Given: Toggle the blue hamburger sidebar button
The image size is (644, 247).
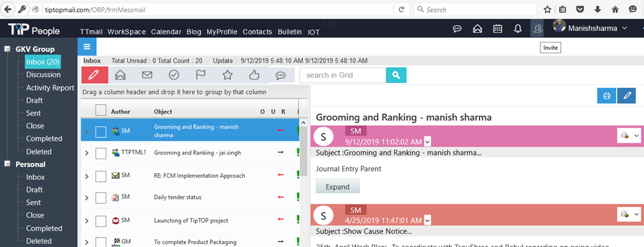Looking at the screenshot, I should [x=87, y=46].
